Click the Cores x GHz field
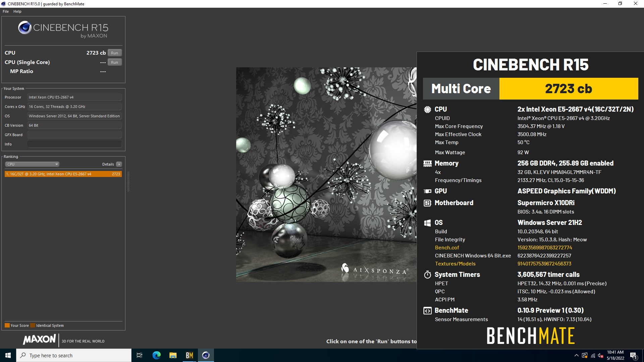 click(74, 107)
